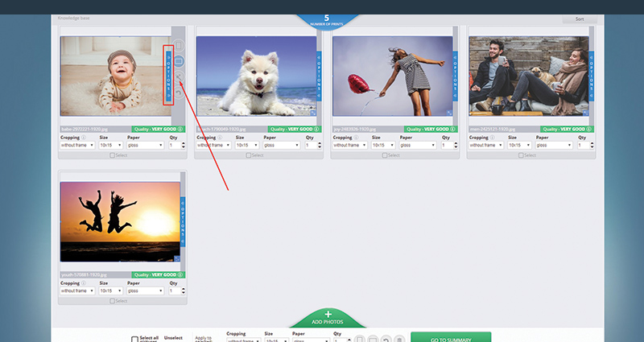Open the OPTIONS side tab on the dog photo
The width and height of the screenshot is (644, 342).
(319, 76)
